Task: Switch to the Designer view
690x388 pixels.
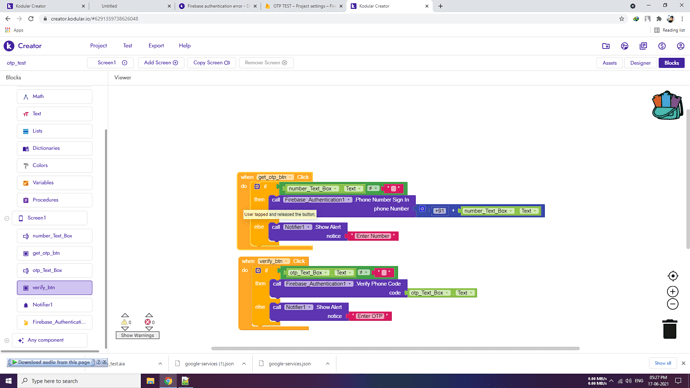Action: [640, 63]
